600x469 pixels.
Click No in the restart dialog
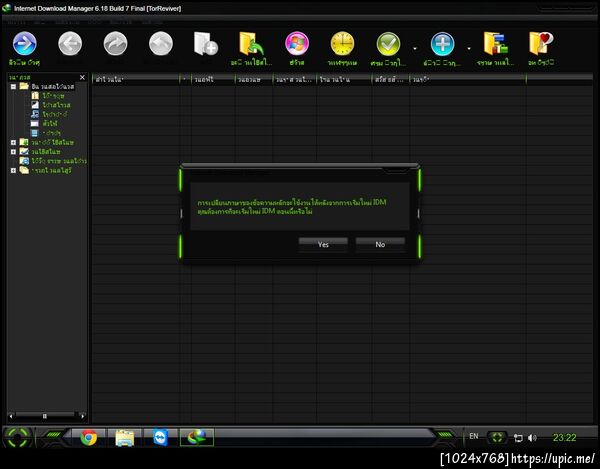click(380, 244)
